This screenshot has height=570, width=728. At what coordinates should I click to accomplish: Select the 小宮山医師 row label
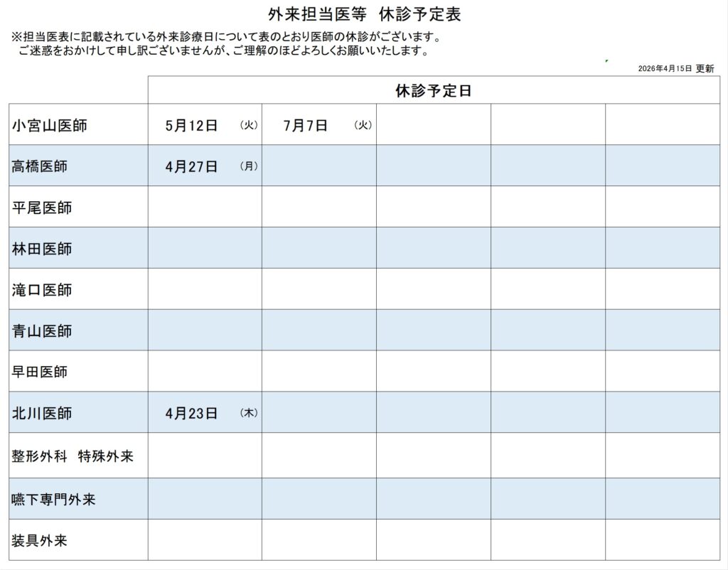tap(50, 126)
